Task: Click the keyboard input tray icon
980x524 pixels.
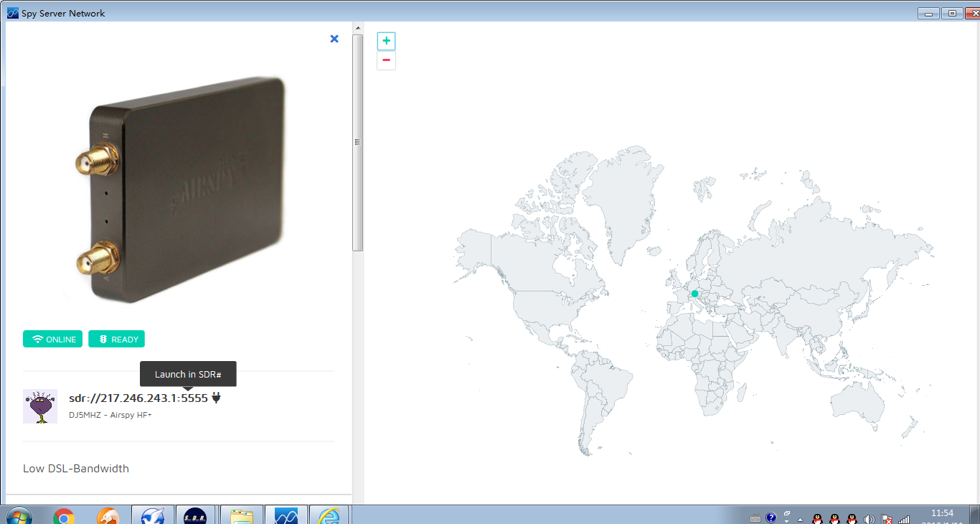Action: [x=755, y=518]
